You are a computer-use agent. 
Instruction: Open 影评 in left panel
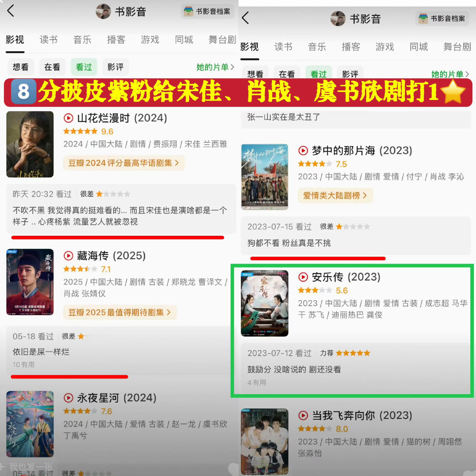(x=116, y=67)
